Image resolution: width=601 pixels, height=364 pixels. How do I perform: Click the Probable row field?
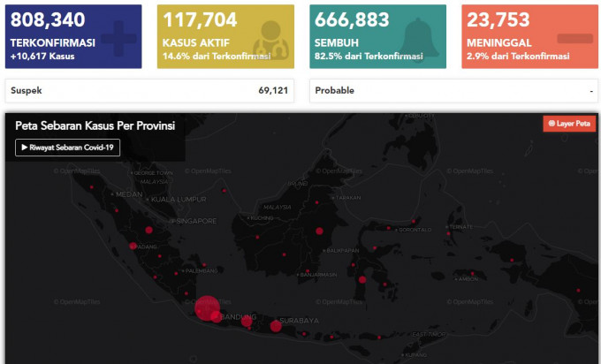point(454,90)
